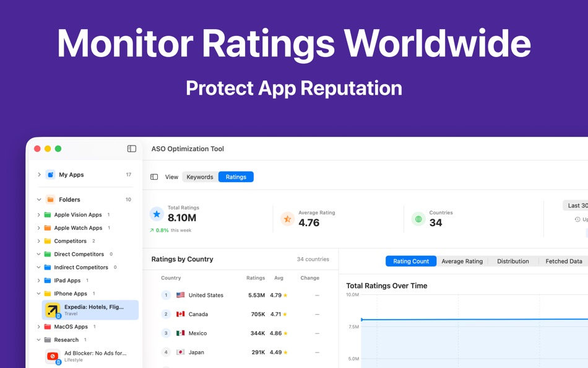Open the Fetched Data tab
This screenshot has height=368, width=588.
pyautogui.click(x=564, y=261)
